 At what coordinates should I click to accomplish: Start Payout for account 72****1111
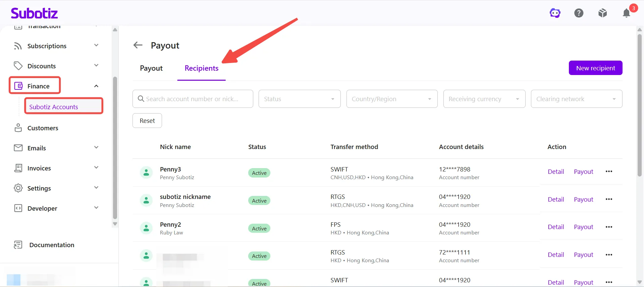tap(584, 255)
